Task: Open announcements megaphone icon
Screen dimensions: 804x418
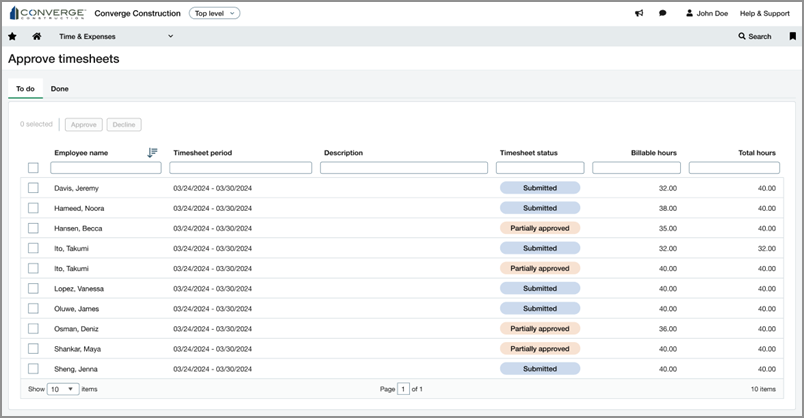Action: 639,14
